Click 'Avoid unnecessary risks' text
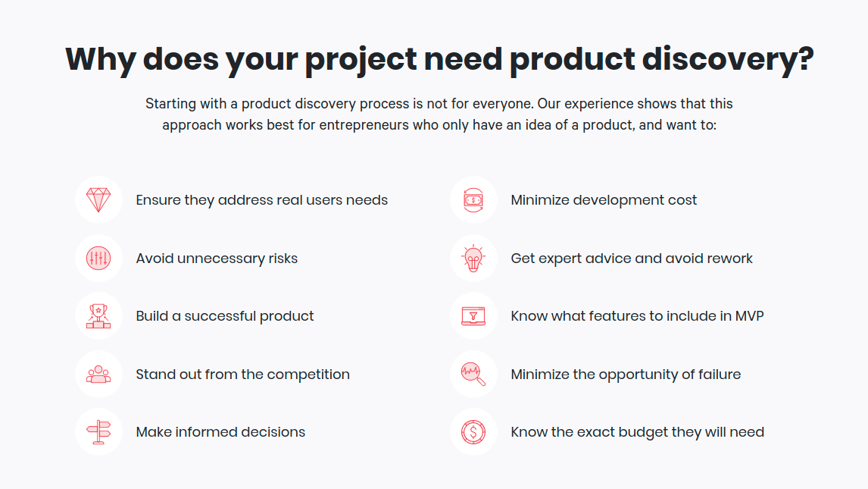 (217, 259)
